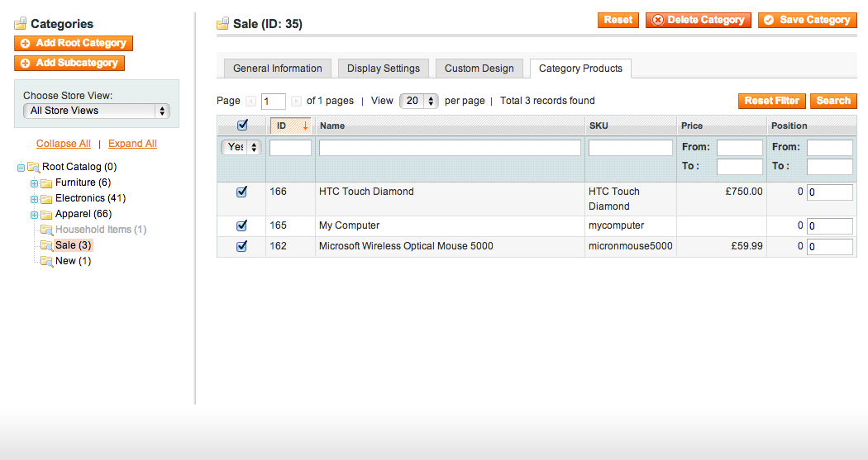Click position input for HTC Touch Diamond
Viewport: 868px width, 460px height.
pos(830,192)
